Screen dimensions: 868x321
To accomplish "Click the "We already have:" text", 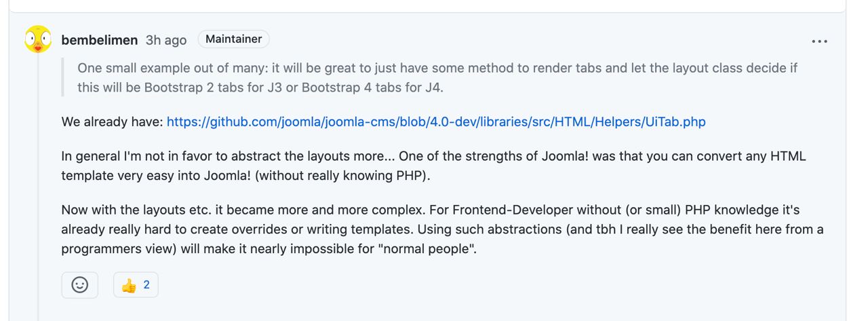I will click(112, 122).
